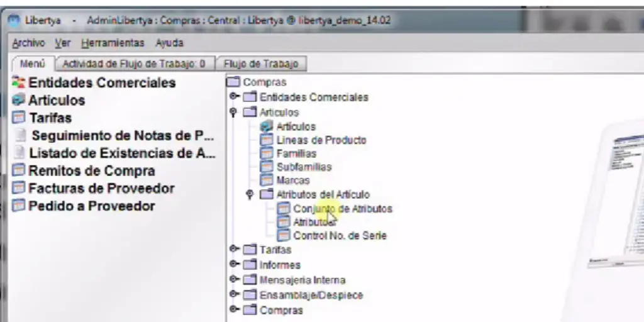Click the Facturas de Proveedor window icon
This screenshot has width=644, height=322.
(x=18, y=187)
